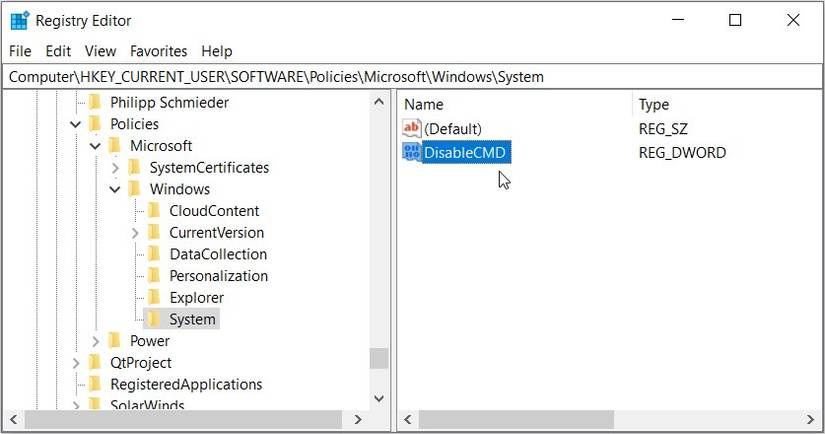The image size is (825, 434).
Task: Expand the Power key
Action: pyautogui.click(x=95, y=341)
